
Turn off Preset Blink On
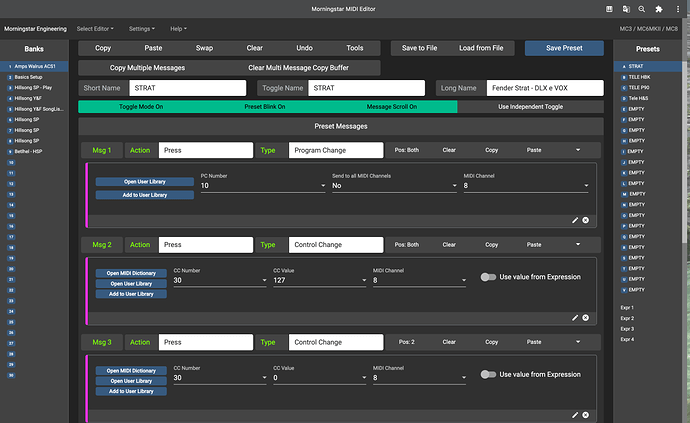[266, 106]
